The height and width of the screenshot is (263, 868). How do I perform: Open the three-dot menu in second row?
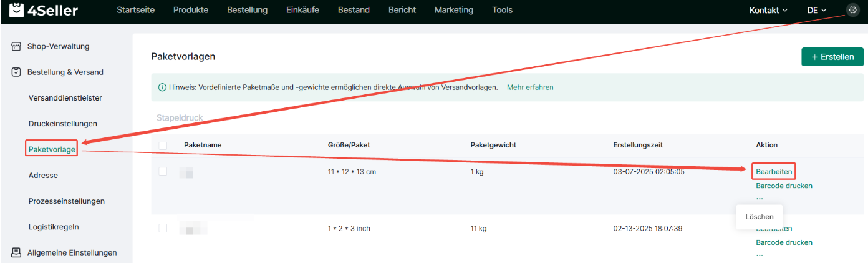759,255
